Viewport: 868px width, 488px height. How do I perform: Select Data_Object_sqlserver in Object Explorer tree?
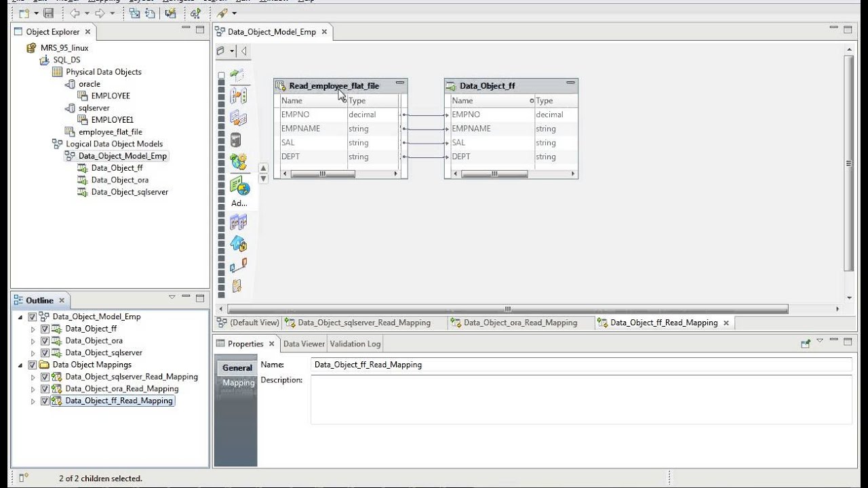tap(130, 192)
